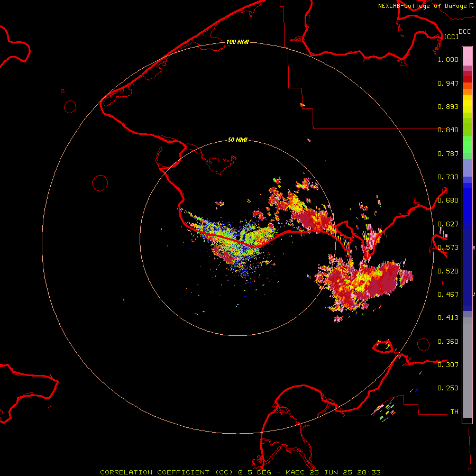Select the 0.253 scale value
The height and width of the screenshot is (476, 476).
coord(448,388)
